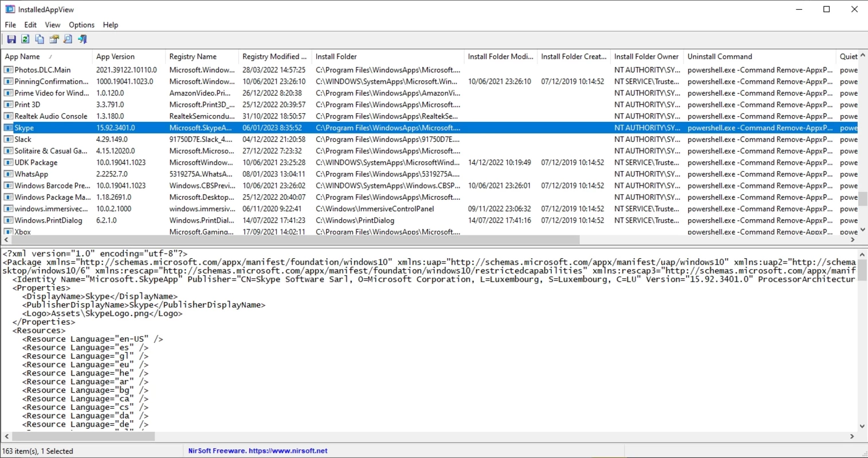Click the app list vertical scrollbar down arrow

(x=863, y=230)
